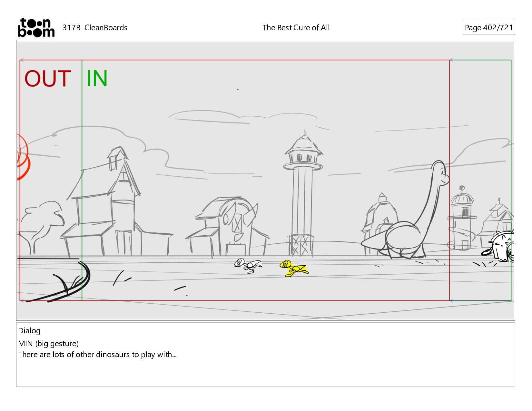The height and width of the screenshot is (411, 532).
Task: Click the yellow highlighted running dinosaur
Action: (294, 269)
